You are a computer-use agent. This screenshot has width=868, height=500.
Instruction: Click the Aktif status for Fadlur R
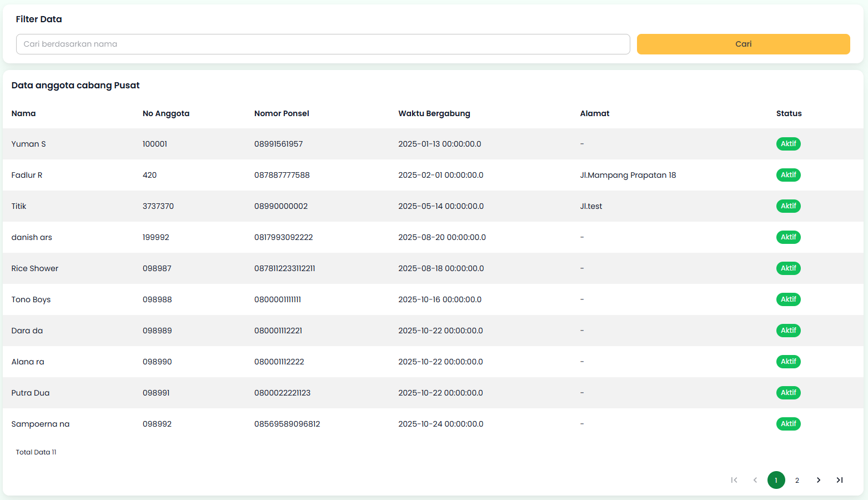[x=788, y=175]
